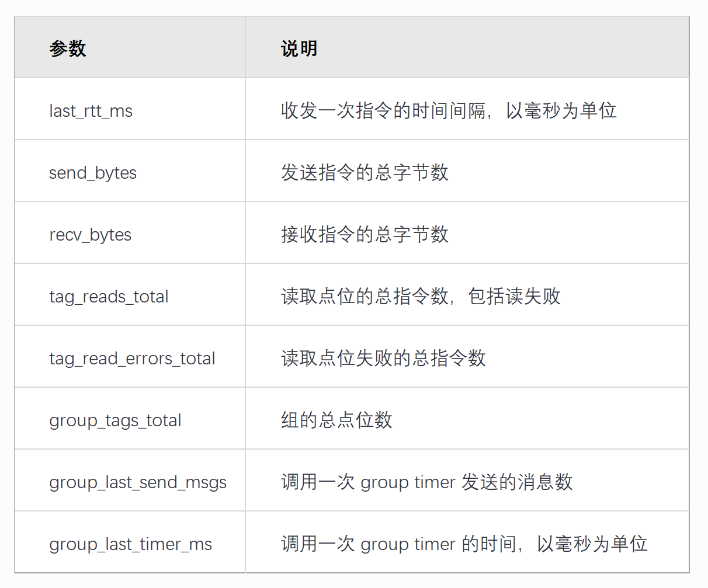Click the 参数 column header

(68, 48)
